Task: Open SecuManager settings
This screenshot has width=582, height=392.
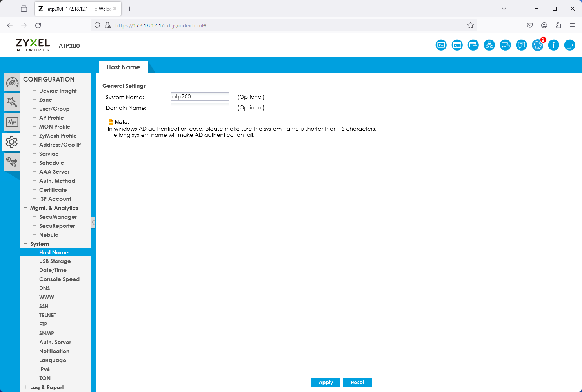Action: click(x=58, y=217)
